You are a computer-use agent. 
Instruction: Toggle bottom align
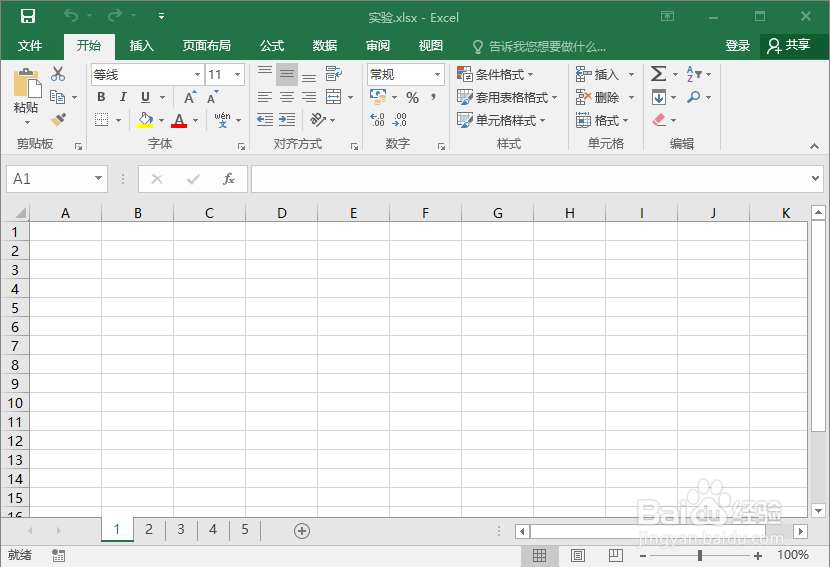pos(309,75)
